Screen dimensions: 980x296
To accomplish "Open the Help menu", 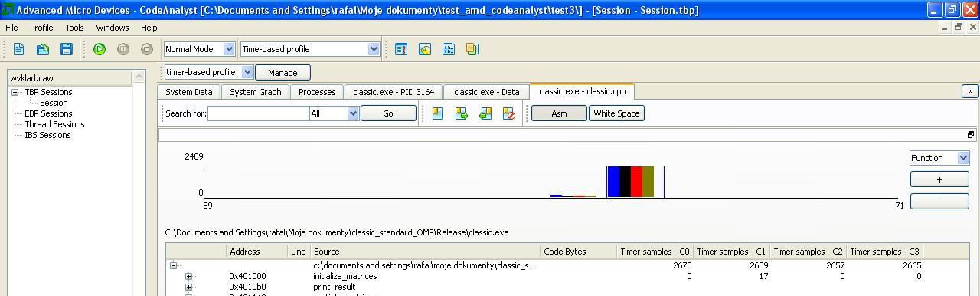I will [x=149, y=28].
